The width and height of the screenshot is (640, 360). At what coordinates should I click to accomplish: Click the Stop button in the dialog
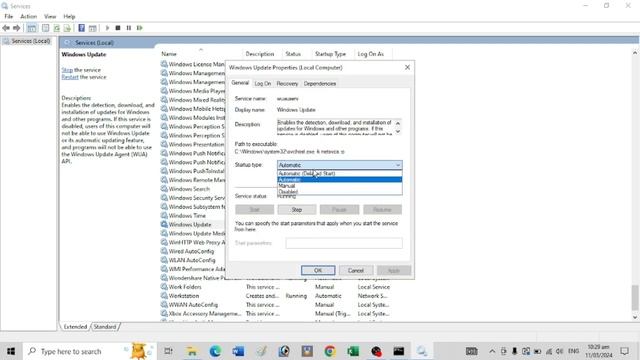pyautogui.click(x=297, y=209)
